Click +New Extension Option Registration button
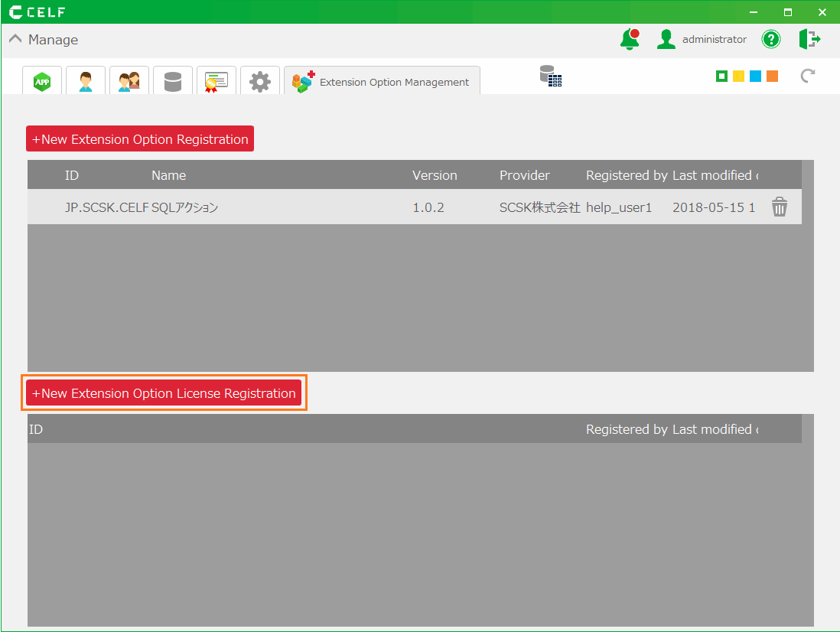Screen dimensions: 840x632 click(140, 139)
